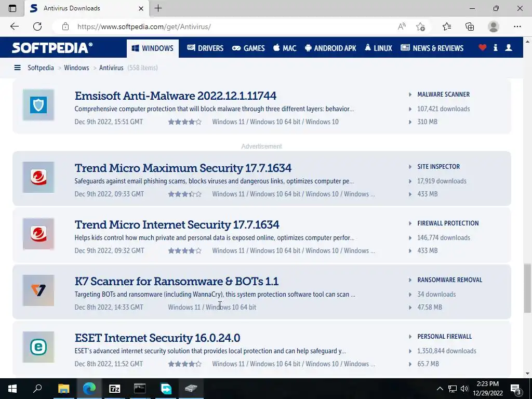Click the Trend Micro Maximum Security icon

pyautogui.click(x=38, y=177)
